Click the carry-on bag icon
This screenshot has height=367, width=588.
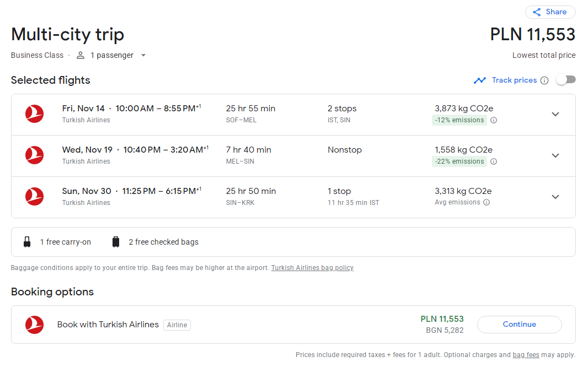(27, 242)
